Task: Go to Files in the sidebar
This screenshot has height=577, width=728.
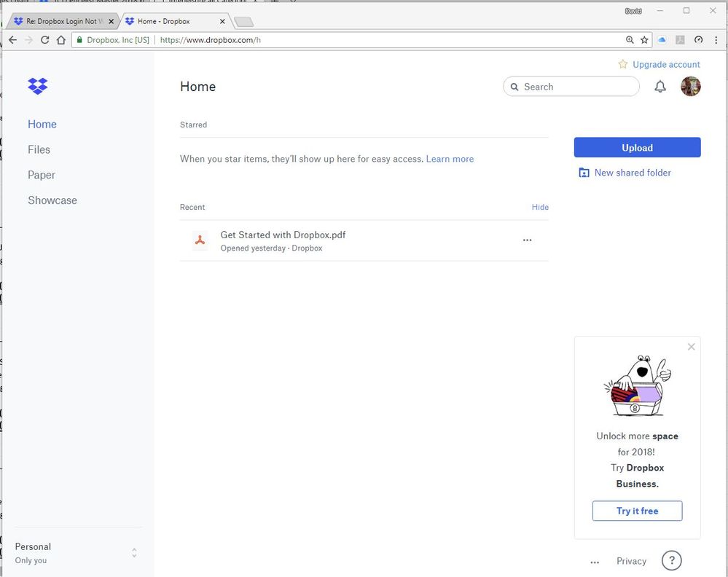Action: click(39, 149)
